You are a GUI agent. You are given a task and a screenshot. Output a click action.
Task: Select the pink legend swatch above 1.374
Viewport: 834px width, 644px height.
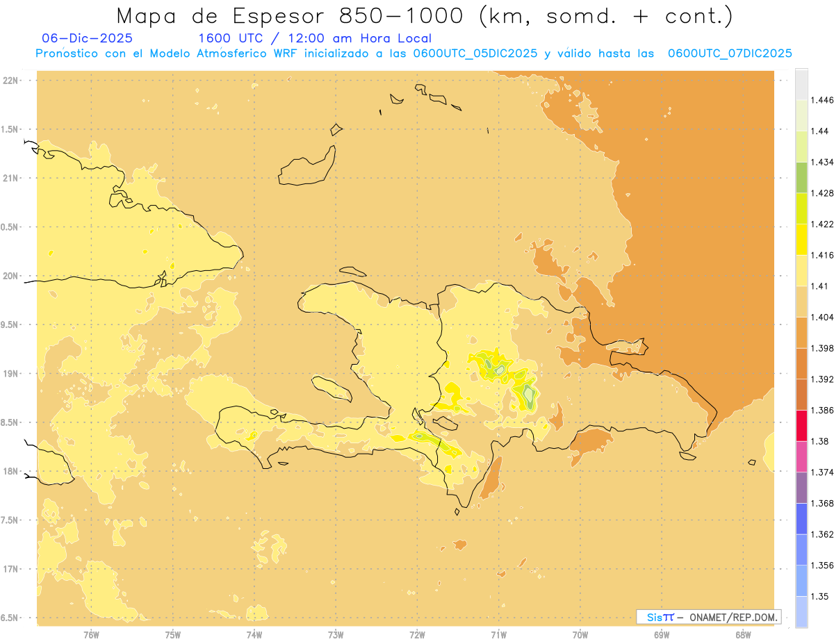coord(802,456)
